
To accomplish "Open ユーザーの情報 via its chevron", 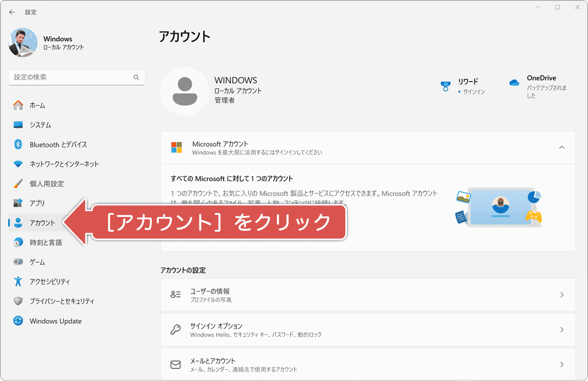I will click(561, 294).
